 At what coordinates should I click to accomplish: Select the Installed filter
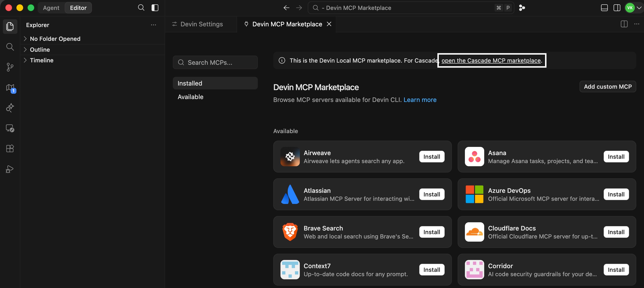click(x=215, y=83)
